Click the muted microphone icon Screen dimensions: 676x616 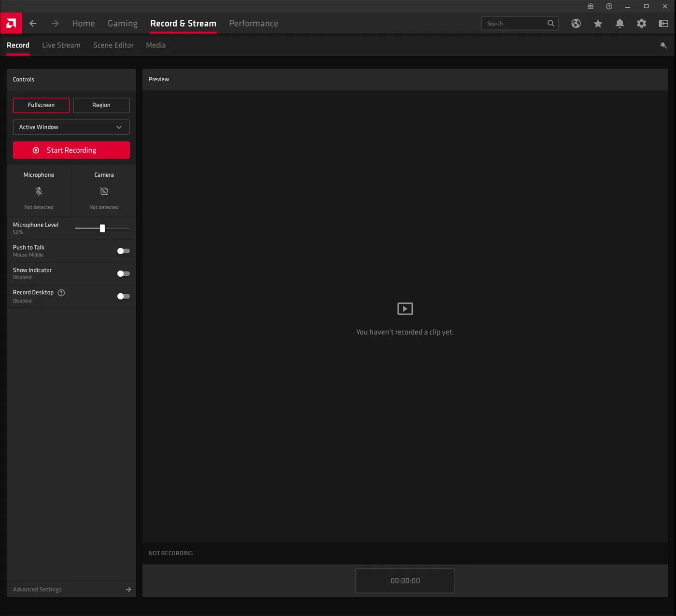(39, 191)
